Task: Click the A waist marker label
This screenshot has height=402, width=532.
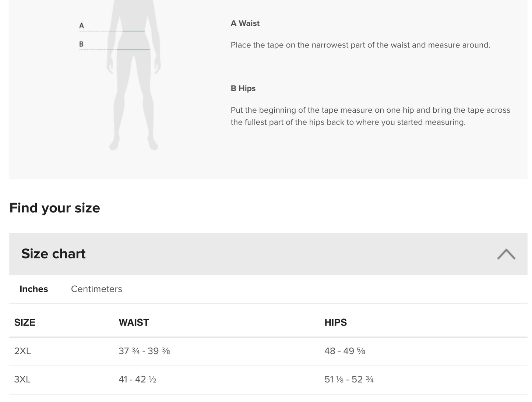Action: [81, 26]
